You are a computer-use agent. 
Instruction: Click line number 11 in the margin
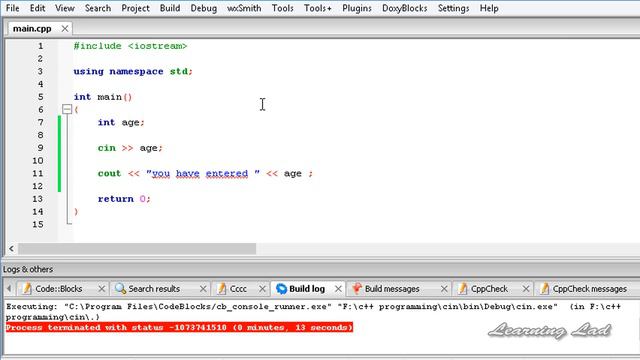tap(38, 173)
